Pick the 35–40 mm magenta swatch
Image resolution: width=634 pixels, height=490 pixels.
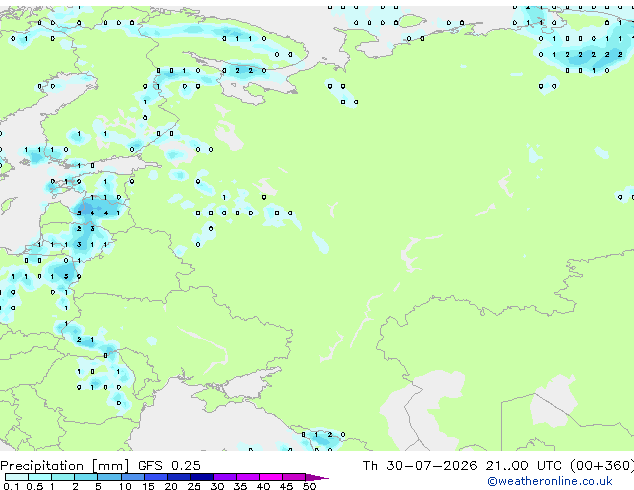tap(248, 477)
